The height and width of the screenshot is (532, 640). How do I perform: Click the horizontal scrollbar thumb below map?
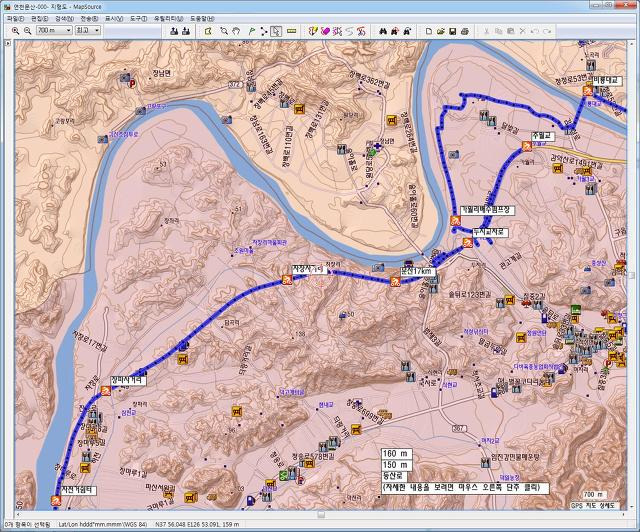point(321,514)
